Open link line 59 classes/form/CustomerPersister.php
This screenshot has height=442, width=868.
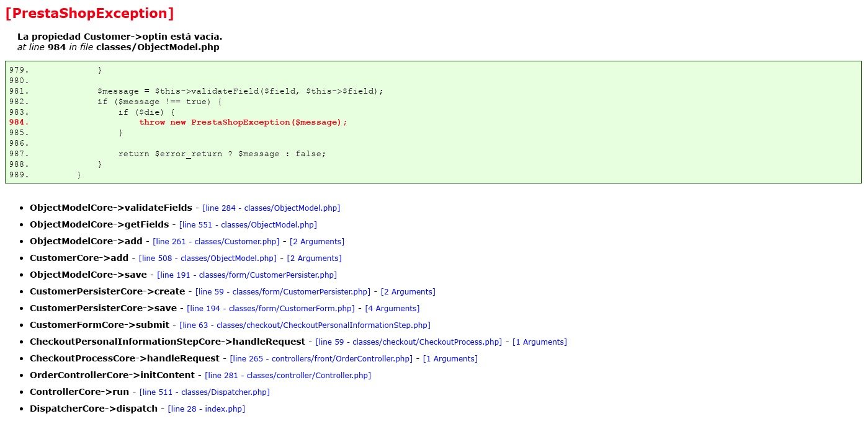(x=283, y=292)
